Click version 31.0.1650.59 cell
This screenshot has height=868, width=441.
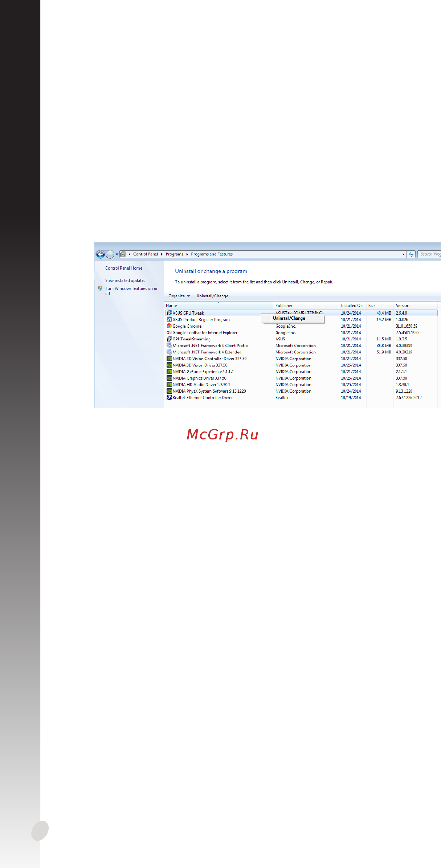tap(407, 326)
